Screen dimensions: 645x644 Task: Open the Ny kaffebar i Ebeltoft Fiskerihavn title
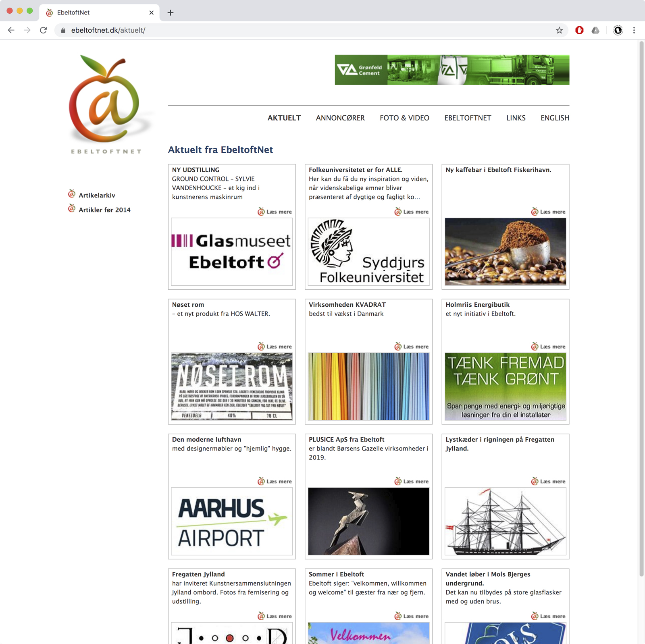[x=498, y=170]
